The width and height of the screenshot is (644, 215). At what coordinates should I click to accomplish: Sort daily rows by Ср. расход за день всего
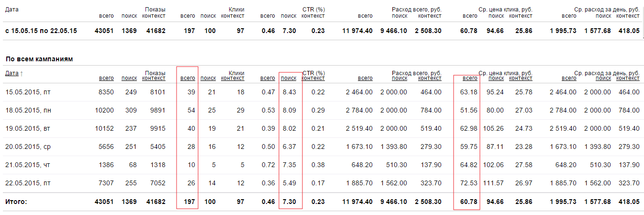tap(569, 78)
